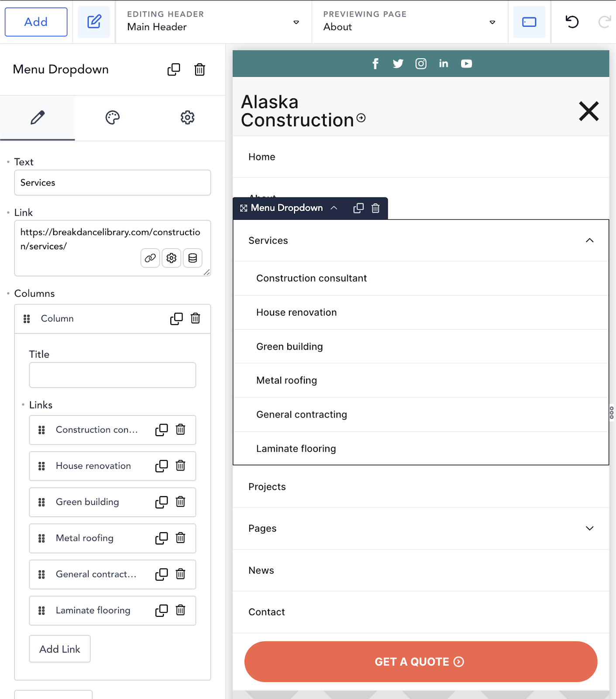Open link settings gear in Link field
The width and height of the screenshot is (616, 699).
click(x=172, y=258)
